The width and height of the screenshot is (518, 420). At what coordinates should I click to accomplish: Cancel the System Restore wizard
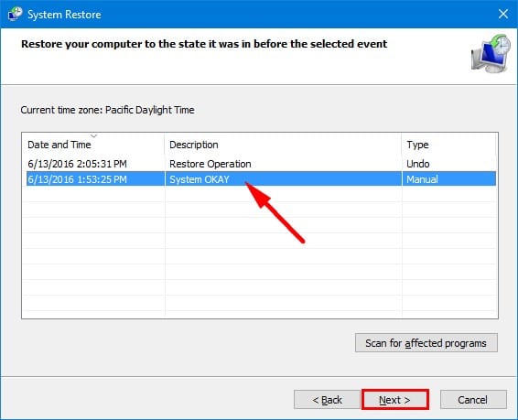[x=473, y=400]
